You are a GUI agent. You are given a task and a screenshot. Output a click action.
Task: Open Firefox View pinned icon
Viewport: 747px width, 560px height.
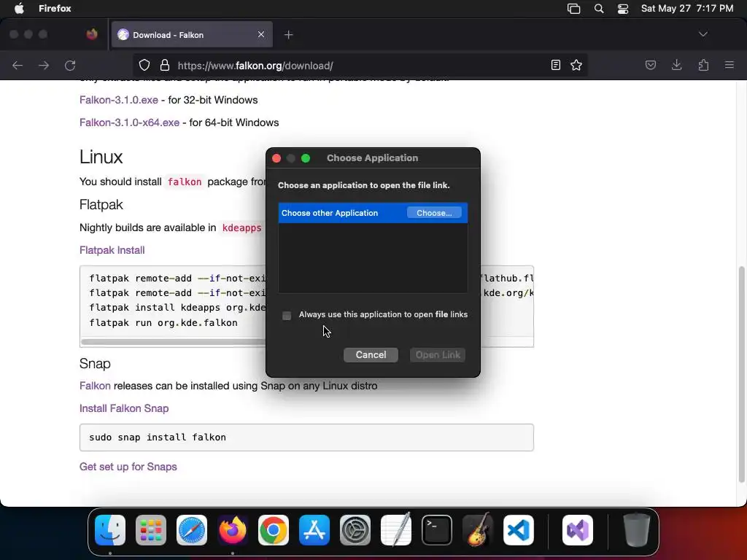(x=92, y=34)
